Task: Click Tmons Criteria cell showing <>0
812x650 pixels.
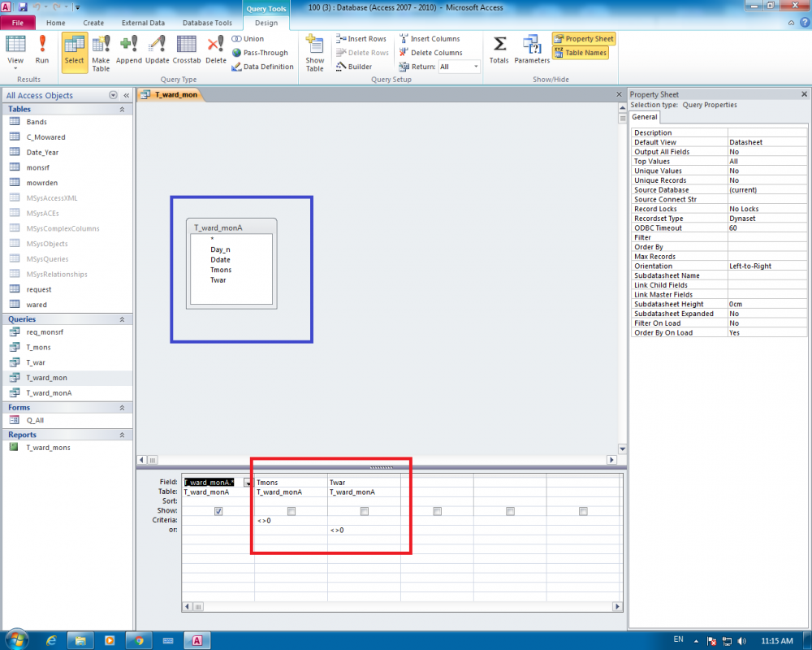Action: click(291, 521)
